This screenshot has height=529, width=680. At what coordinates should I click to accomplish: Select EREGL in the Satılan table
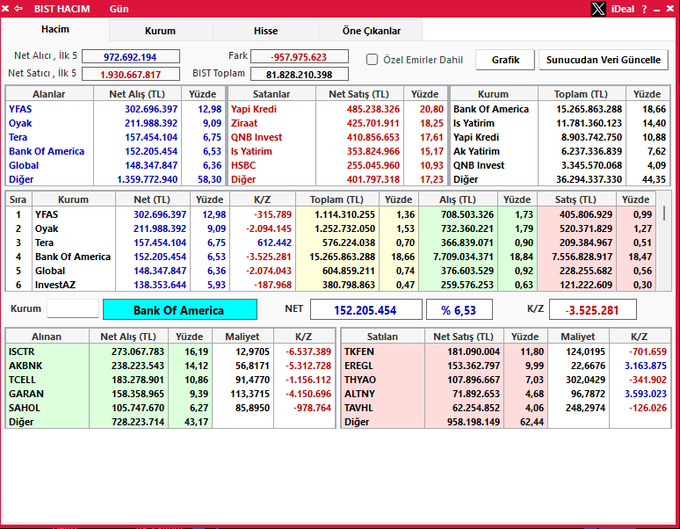point(358,366)
